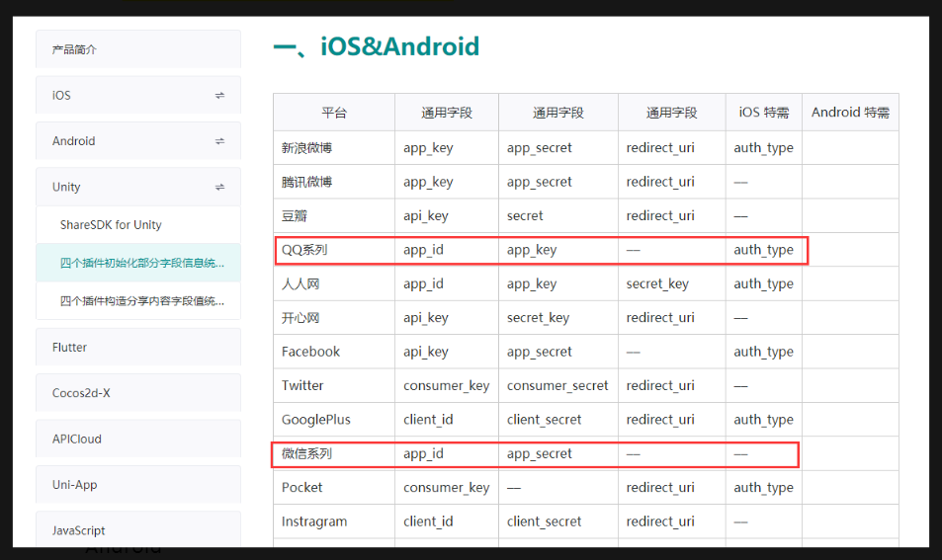The width and height of the screenshot is (942, 560).
Task: Select the Unity sidebar entry label
Action: coord(66,187)
